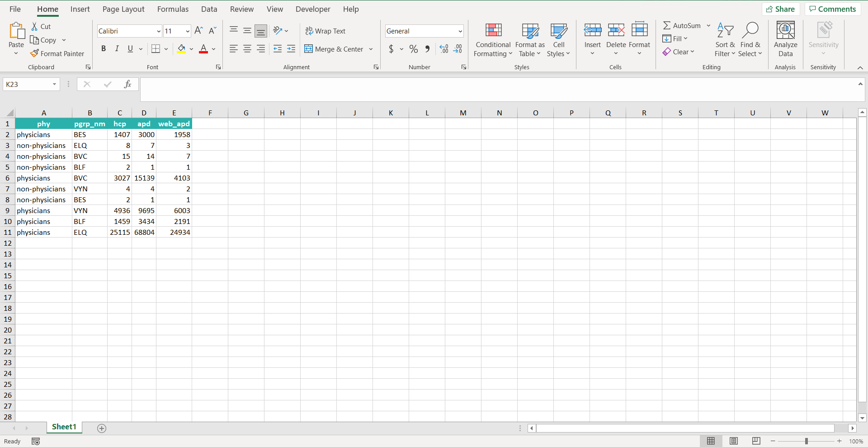Apply percent number format
Image resolution: width=868 pixels, height=447 pixels.
tap(414, 49)
